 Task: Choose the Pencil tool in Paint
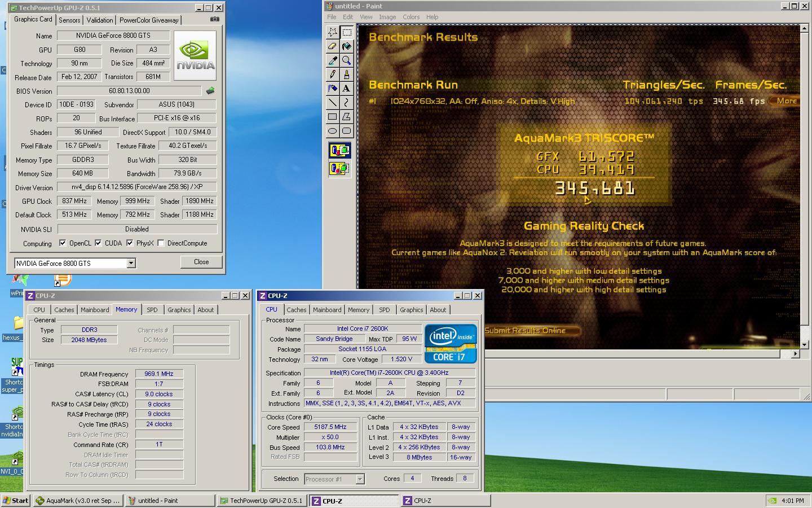click(333, 75)
